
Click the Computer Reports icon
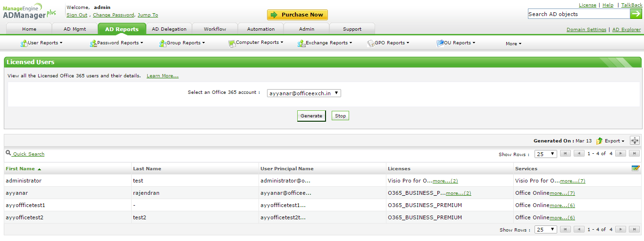(x=232, y=43)
